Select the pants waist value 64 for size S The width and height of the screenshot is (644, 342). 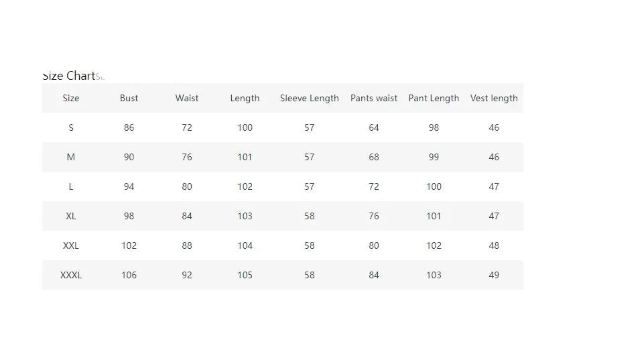coord(374,127)
